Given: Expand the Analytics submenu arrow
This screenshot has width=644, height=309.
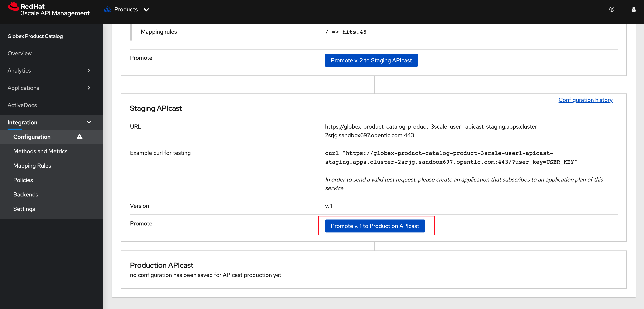Looking at the screenshot, I should 89,71.
